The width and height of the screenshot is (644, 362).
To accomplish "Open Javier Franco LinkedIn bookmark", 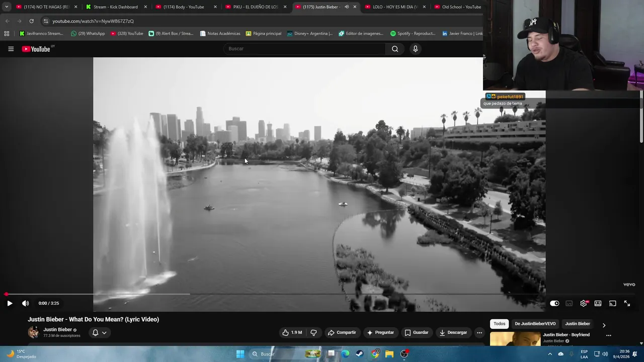I will tap(462, 34).
